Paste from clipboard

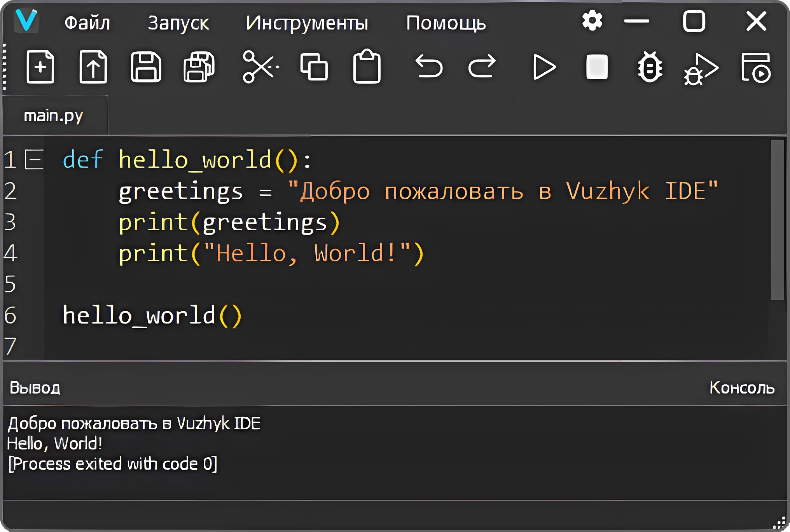point(366,67)
